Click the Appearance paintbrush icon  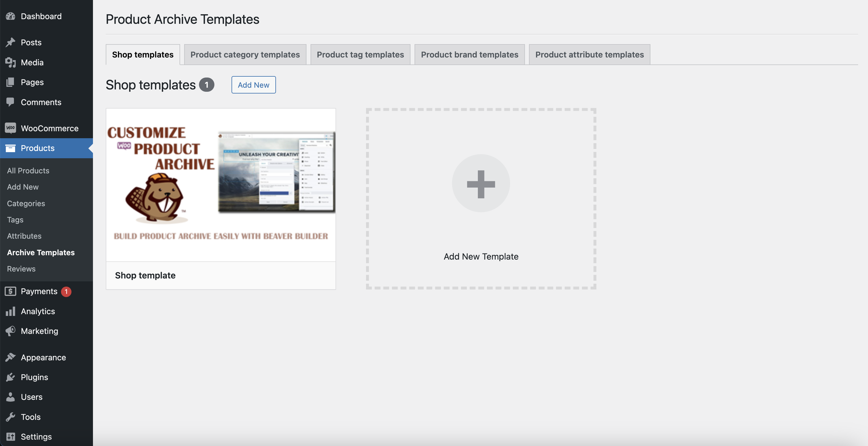(10, 357)
